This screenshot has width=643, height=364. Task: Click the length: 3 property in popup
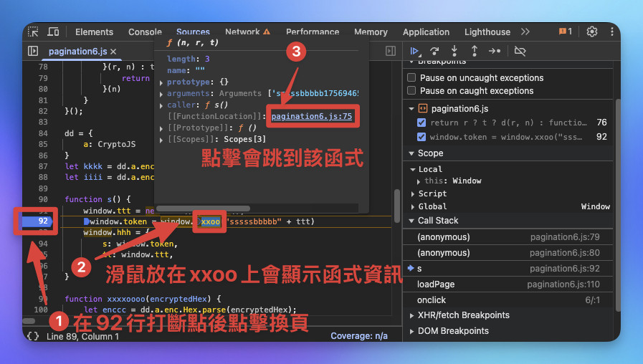click(x=188, y=59)
